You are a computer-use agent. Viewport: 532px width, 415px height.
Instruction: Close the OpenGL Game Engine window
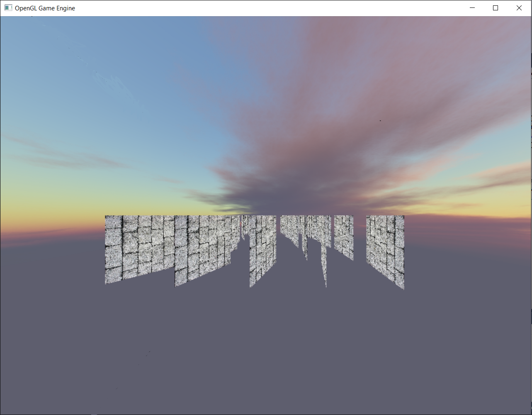pyautogui.click(x=519, y=7)
